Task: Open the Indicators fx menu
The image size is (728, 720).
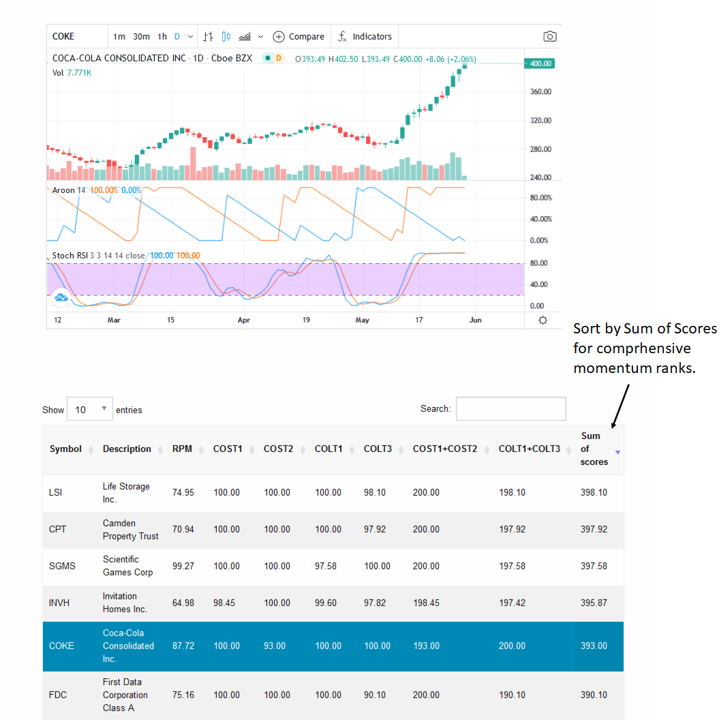Action: point(365,37)
